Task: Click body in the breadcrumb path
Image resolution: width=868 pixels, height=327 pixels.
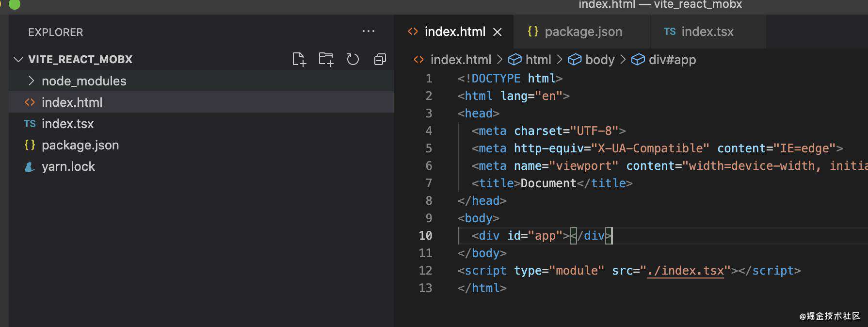Action: 600,60
